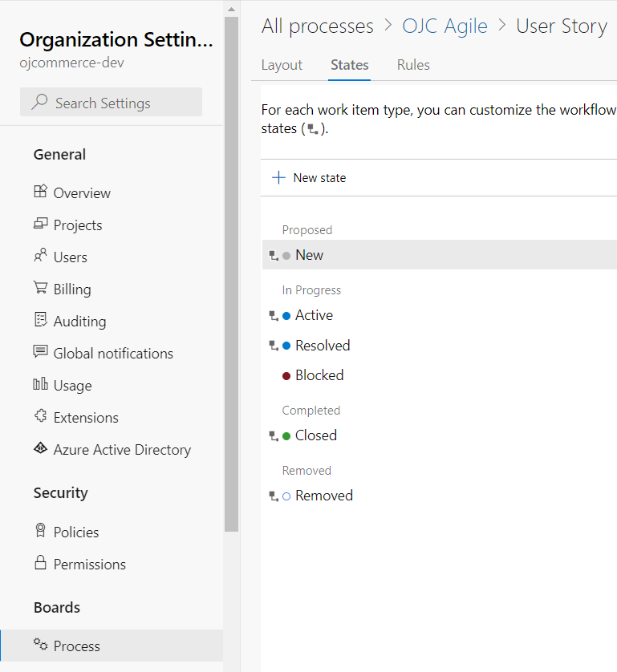Click the Billing cart icon
The width and height of the screenshot is (617, 672).
tap(40, 288)
